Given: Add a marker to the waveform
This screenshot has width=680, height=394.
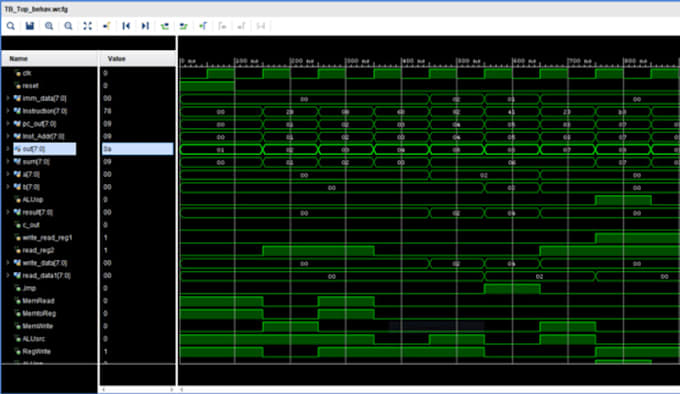Looking at the screenshot, I should point(203,26).
